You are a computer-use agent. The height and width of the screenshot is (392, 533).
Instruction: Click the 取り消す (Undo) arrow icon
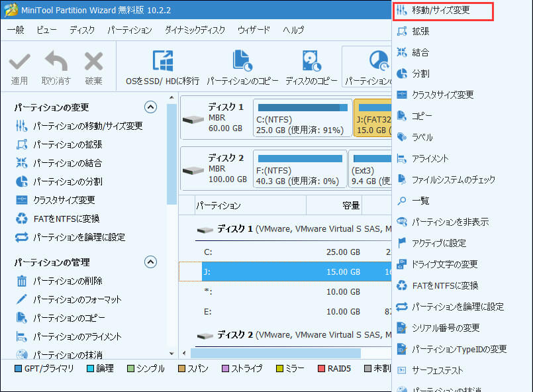click(56, 62)
